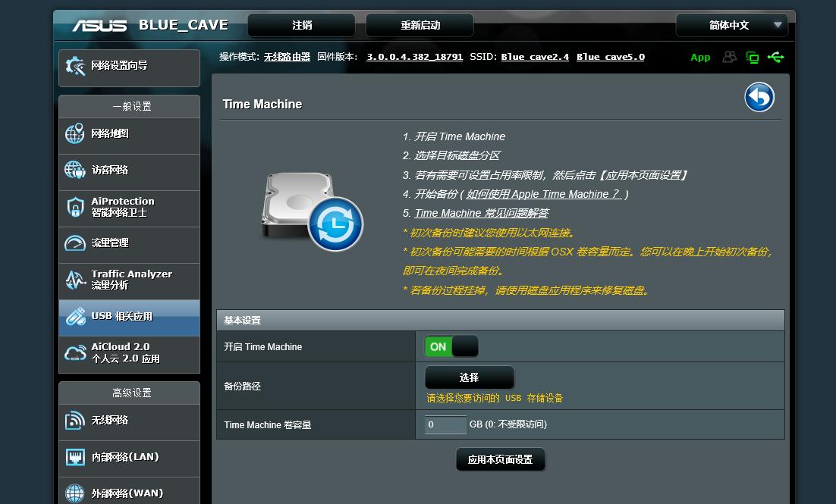Open 无线网络 advanced settings item

pos(130,421)
